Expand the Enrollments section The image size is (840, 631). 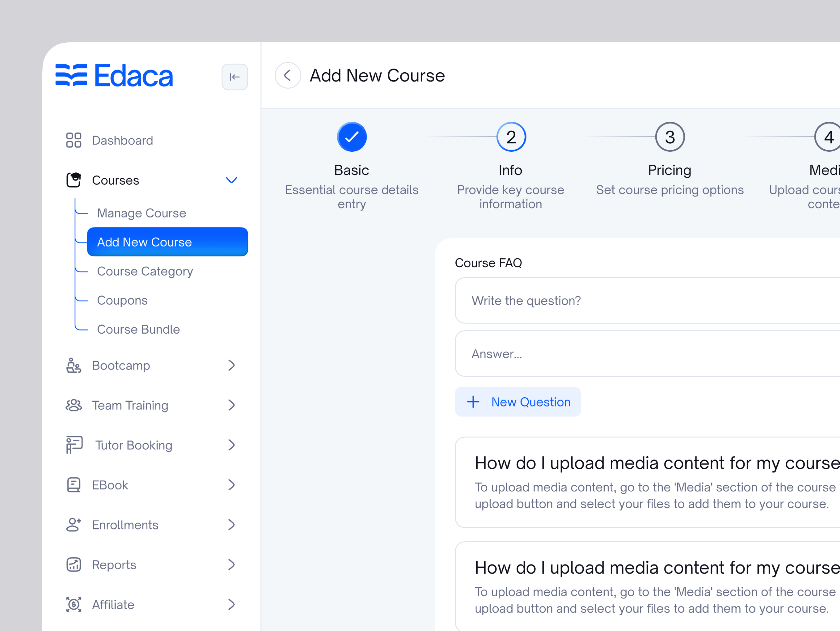[x=232, y=525]
